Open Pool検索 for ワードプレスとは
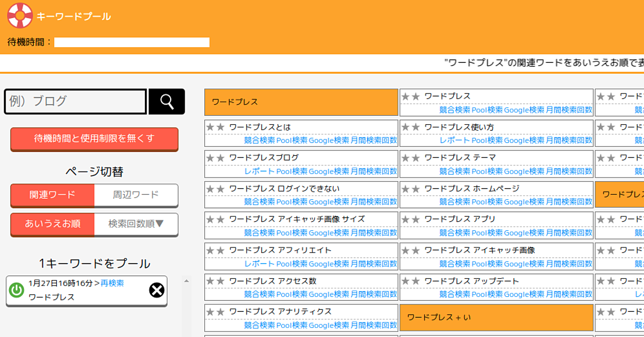 point(292,140)
